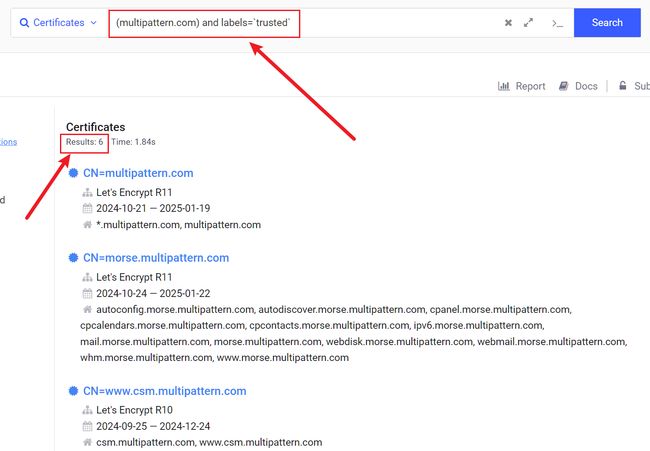Screen dimensions: 650x451
Task: Open the CN=multipattern.com certificate
Action: click(x=138, y=173)
